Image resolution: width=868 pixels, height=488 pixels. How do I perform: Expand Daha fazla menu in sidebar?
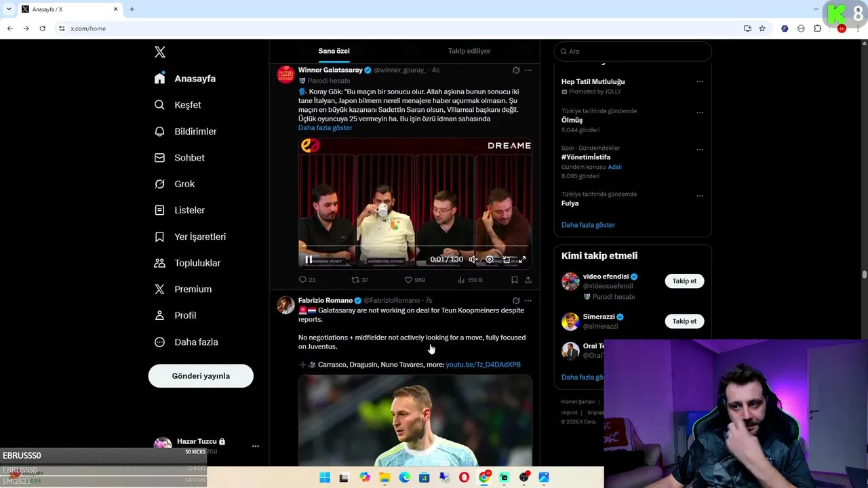click(186, 342)
